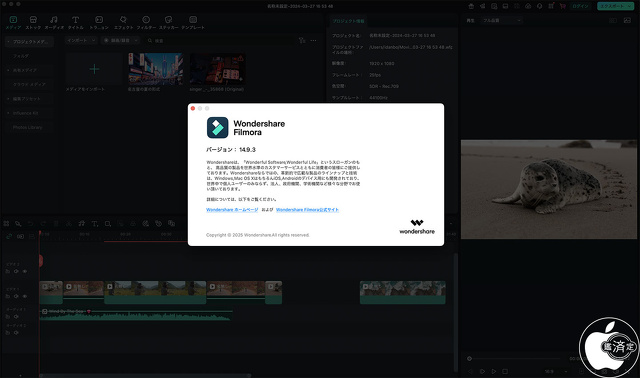Screen dimensions: 640x378
Task: Click the timeline split scissors icon
Action: click(x=69, y=224)
